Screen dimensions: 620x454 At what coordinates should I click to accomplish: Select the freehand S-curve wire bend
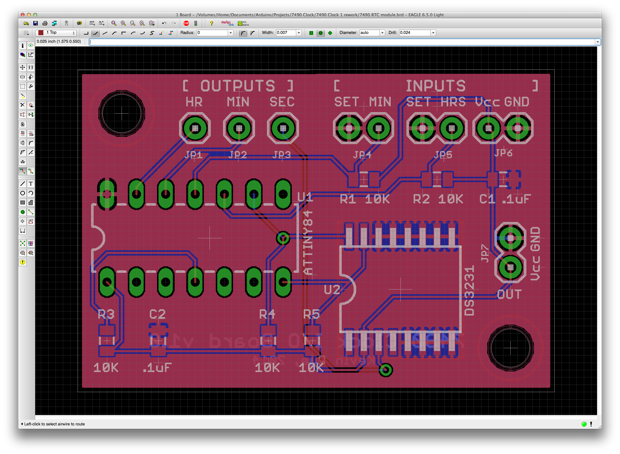[x=152, y=33]
